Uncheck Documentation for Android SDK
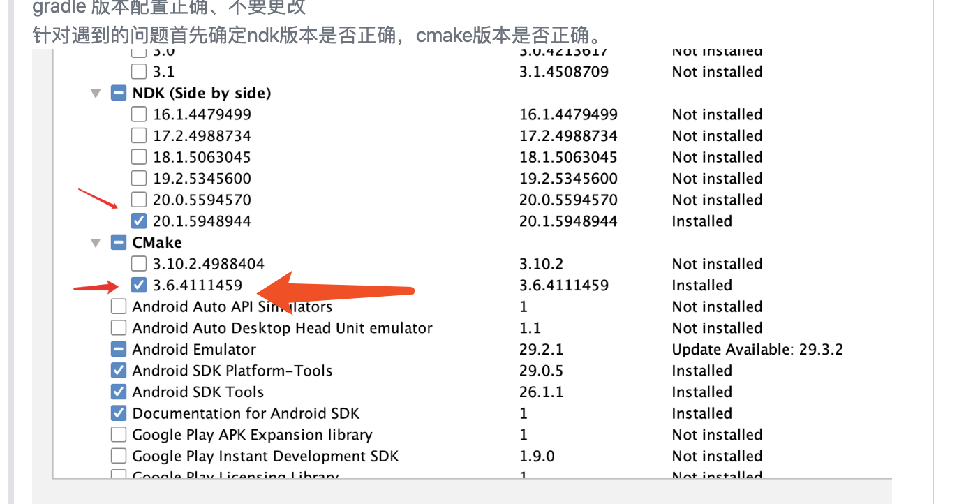This screenshot has height=504, width=980. coord(119,413)
